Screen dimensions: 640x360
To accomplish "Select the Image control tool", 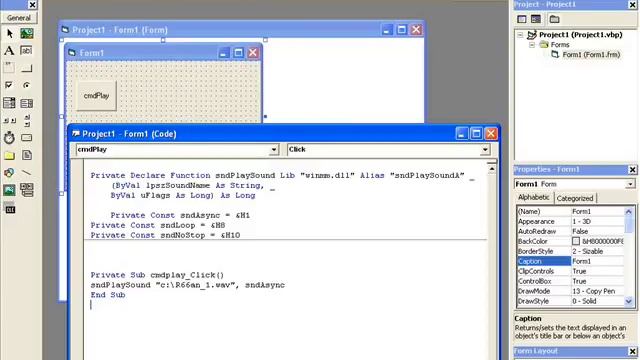I will (x=9, y=190).
